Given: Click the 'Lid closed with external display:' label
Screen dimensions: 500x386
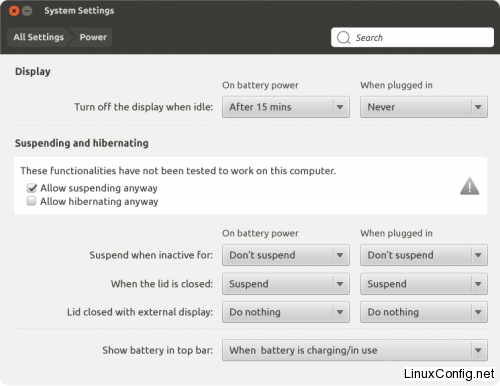Looking at the screenshot, I should (x=140, y=312).
